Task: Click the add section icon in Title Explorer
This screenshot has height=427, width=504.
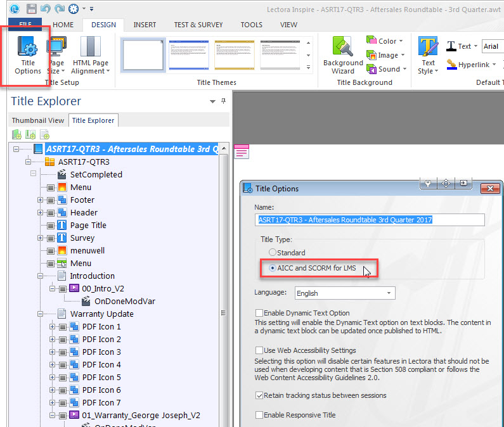Action: click(30, 134)
